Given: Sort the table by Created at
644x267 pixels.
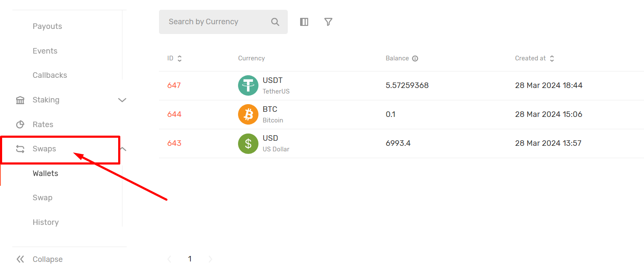Looking at the screenshot, I should (x=552, y=59).
